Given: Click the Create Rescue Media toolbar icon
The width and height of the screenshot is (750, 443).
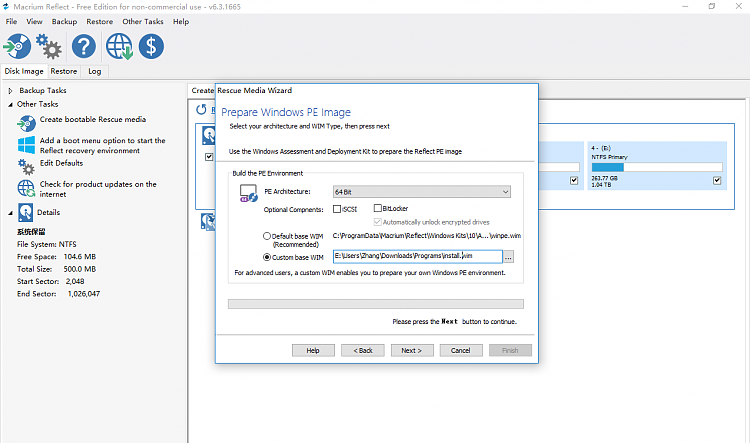Looking at the screenshot, I should 17,46.
